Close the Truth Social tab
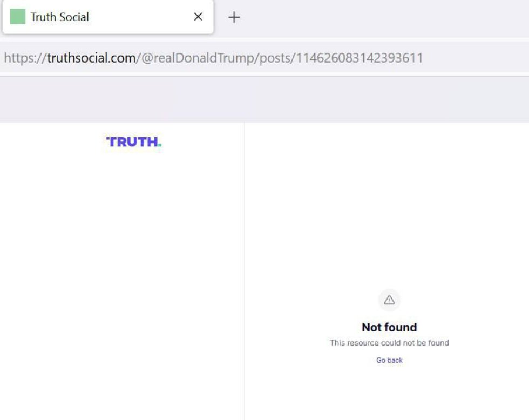Screen dimensions: 529x420 point(198,17)
